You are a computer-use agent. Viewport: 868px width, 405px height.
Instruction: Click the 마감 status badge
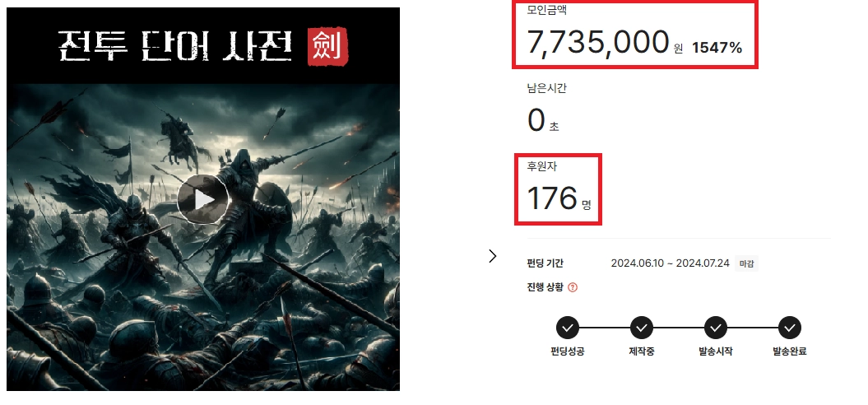746,263
